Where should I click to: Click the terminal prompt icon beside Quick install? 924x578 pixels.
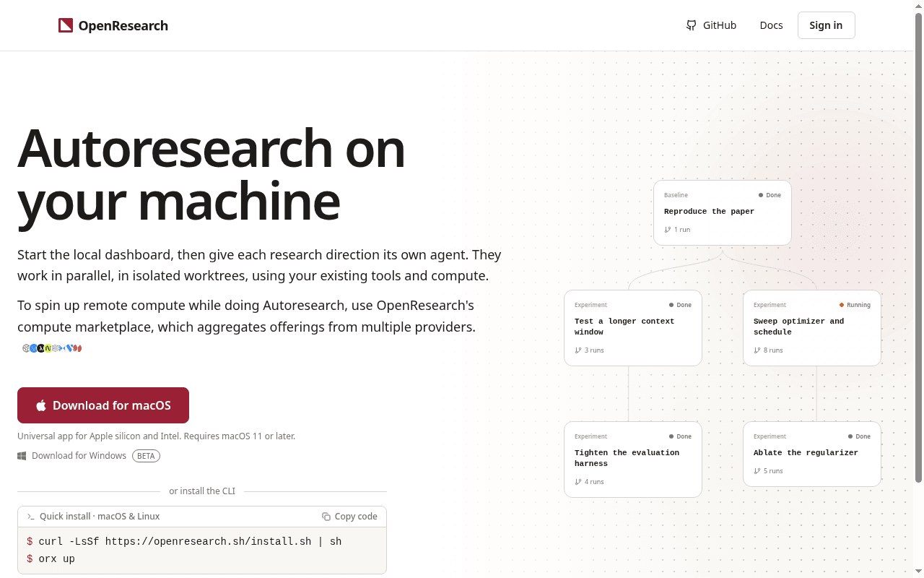31,517
